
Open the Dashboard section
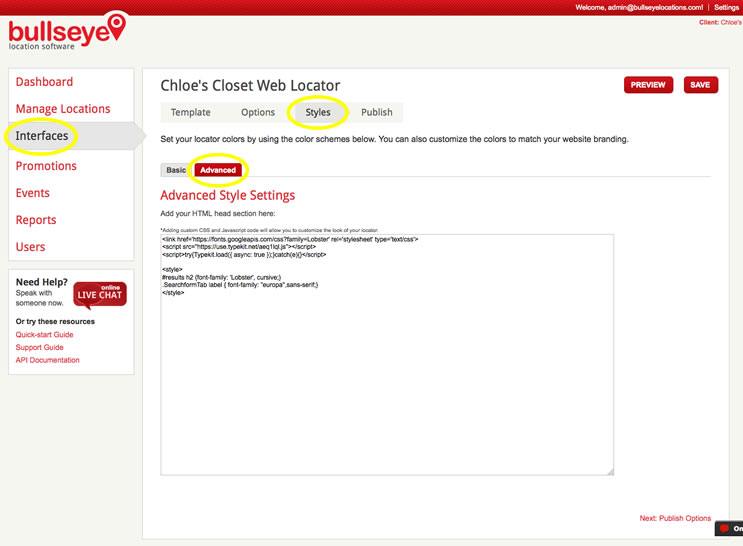click(x=44, y=82)
